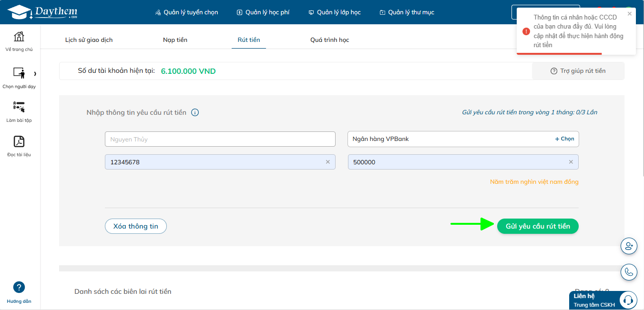Click the + Chọn bank button
Screen dimensions: 644x310
[565, 139]
